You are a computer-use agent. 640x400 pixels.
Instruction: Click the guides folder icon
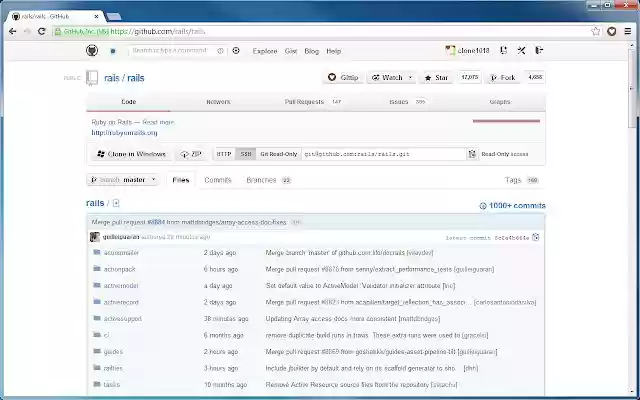(x=97, y=351)
